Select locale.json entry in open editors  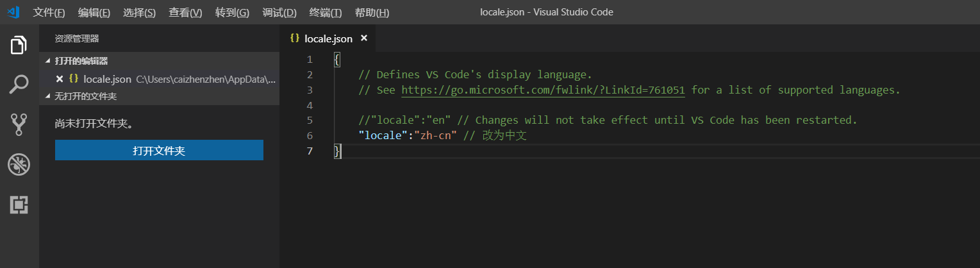pos(107,80)
